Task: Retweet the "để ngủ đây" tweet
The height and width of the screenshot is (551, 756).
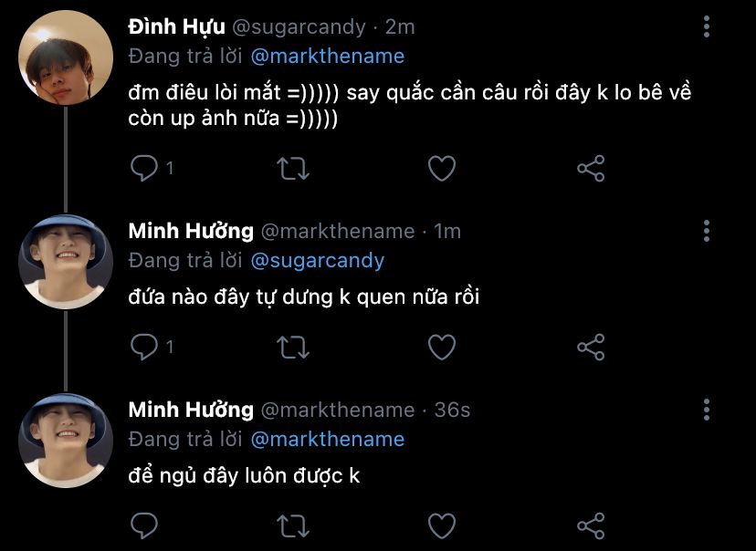Action: click(293, 525)
